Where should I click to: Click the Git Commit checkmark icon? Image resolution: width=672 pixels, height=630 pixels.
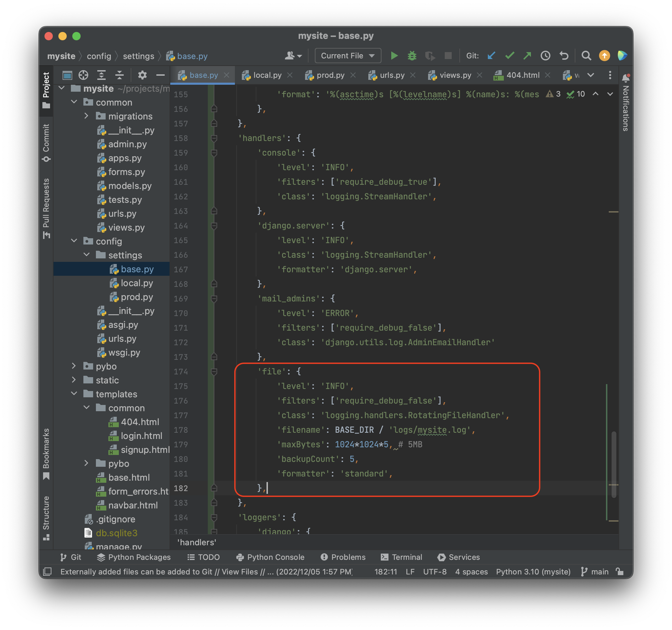pyautogui.click(x=509, y=56)
